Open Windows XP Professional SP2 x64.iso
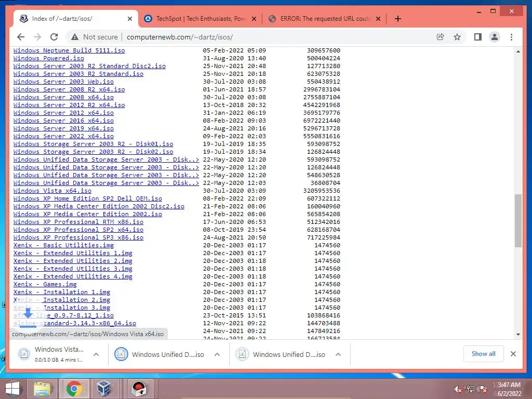The height and width of the screenshot is (399, 532). pyautogui.click(x=78, y=230)
